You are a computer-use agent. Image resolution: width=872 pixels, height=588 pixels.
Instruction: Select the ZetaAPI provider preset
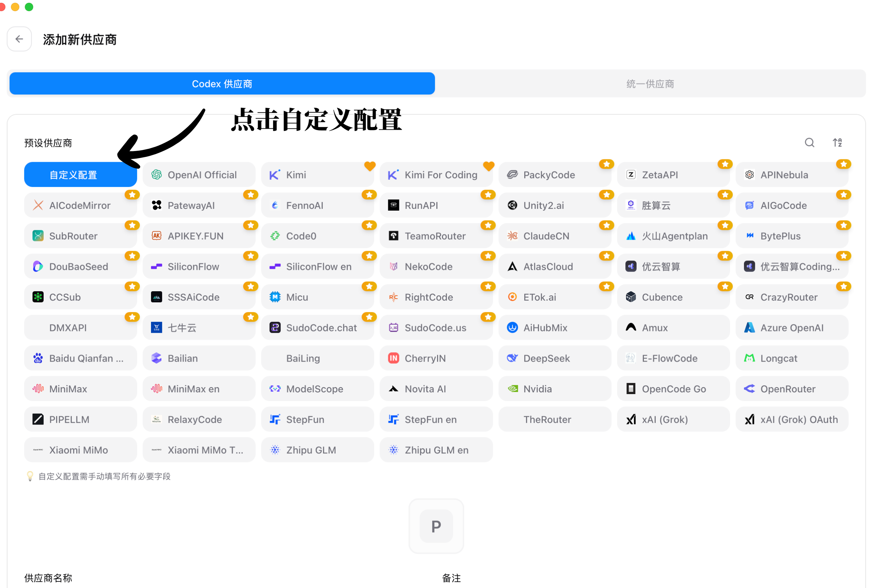point(673,175)
